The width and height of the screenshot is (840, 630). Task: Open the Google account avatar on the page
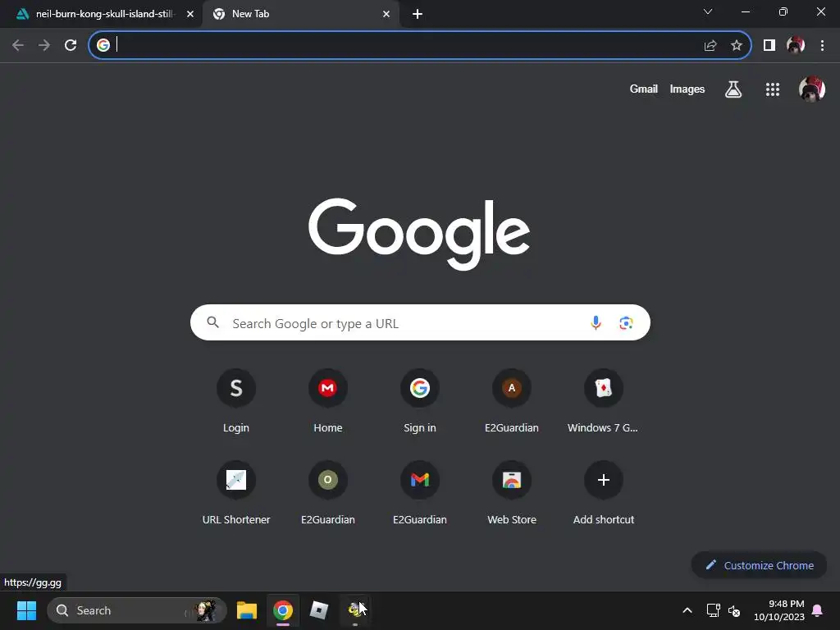(811, 89)
